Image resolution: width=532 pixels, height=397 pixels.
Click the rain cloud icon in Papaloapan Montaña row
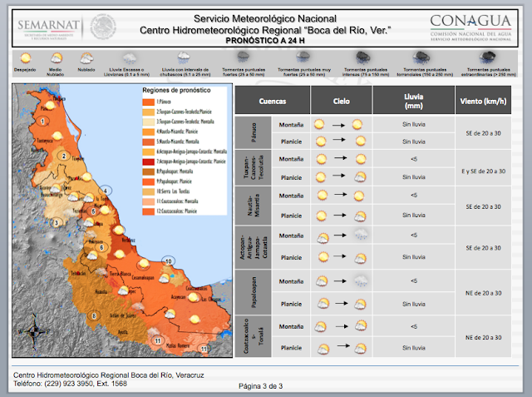point(361,281)
